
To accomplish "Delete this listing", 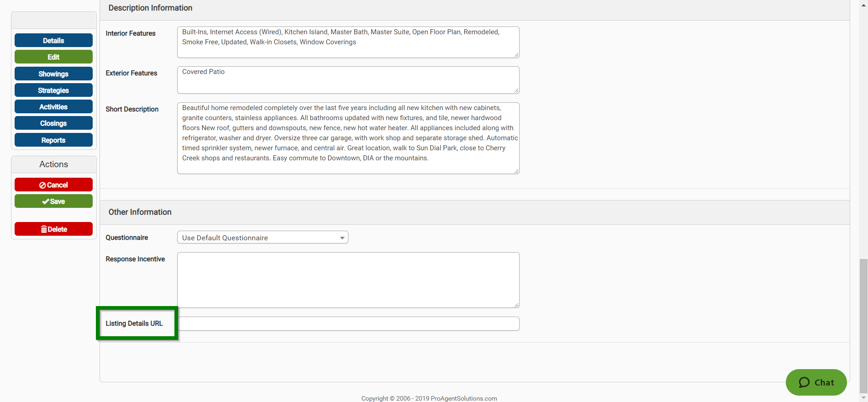I will [x=53, y=229].
